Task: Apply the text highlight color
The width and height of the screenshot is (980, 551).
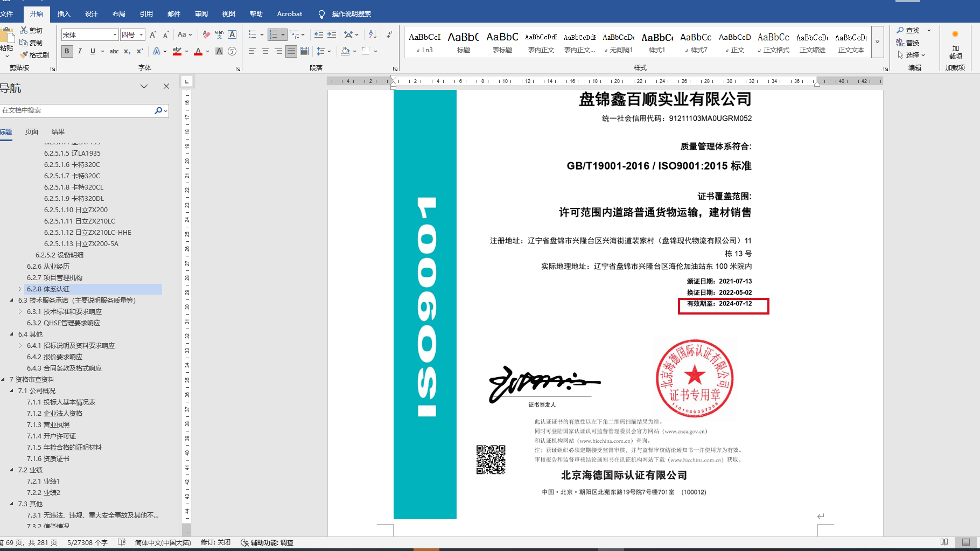Action: tap(177, 52)
